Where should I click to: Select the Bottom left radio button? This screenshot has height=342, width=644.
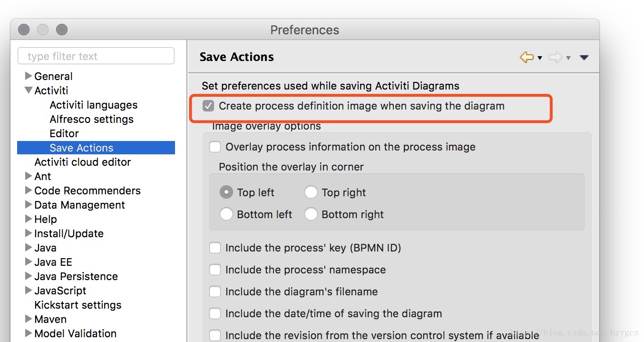tap(226, 214)
